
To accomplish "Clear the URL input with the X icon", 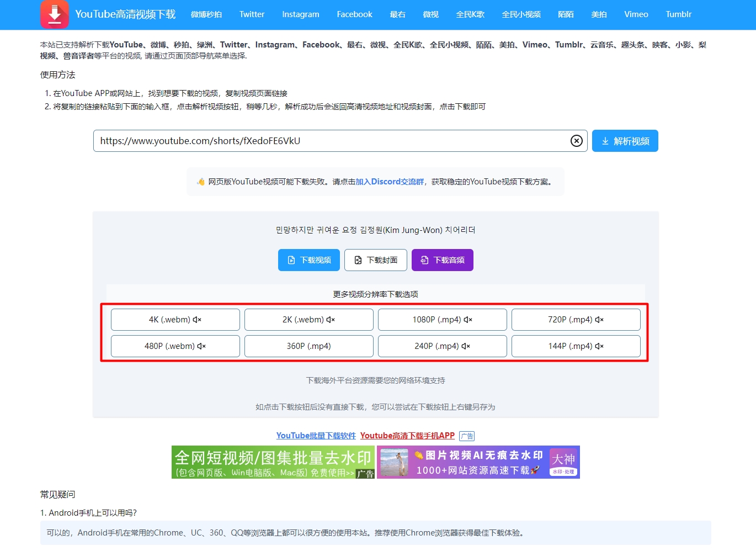I will coord(577,141).
